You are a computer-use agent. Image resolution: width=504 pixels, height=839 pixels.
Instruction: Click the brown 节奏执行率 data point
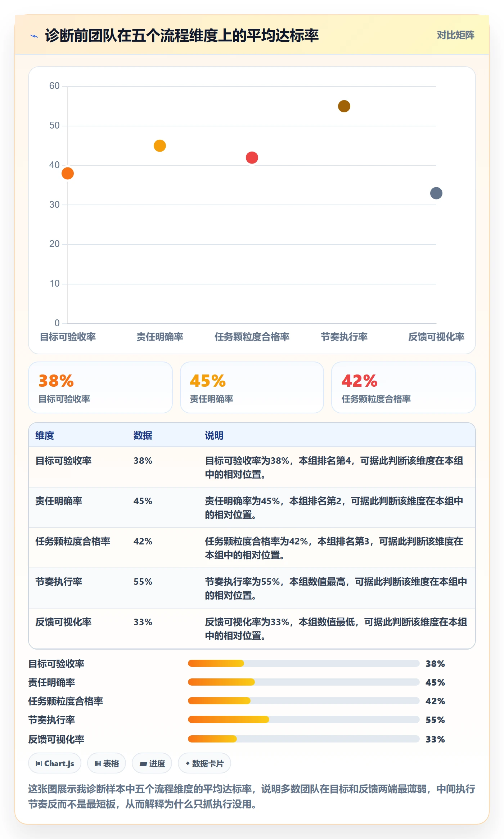344,106
